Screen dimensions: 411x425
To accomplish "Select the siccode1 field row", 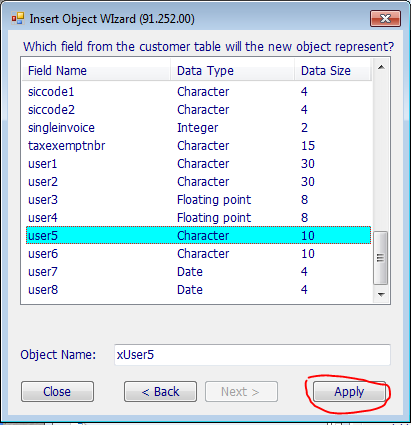I will click(198, 92).
